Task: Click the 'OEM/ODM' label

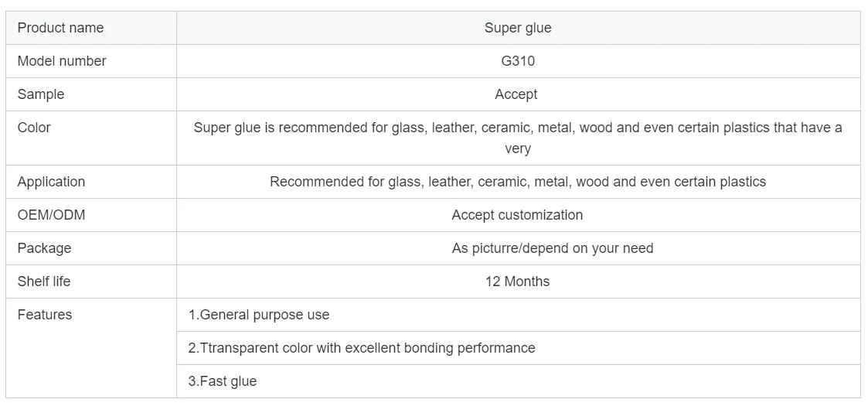Action: 51,215
